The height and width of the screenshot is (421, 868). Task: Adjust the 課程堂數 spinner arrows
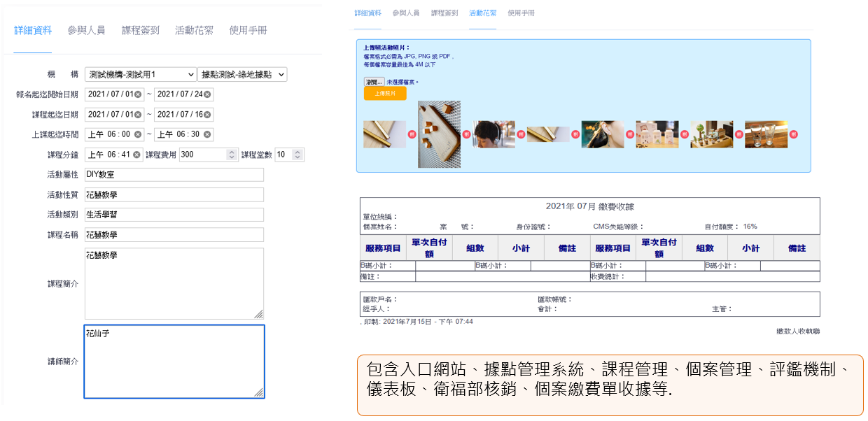298,155
